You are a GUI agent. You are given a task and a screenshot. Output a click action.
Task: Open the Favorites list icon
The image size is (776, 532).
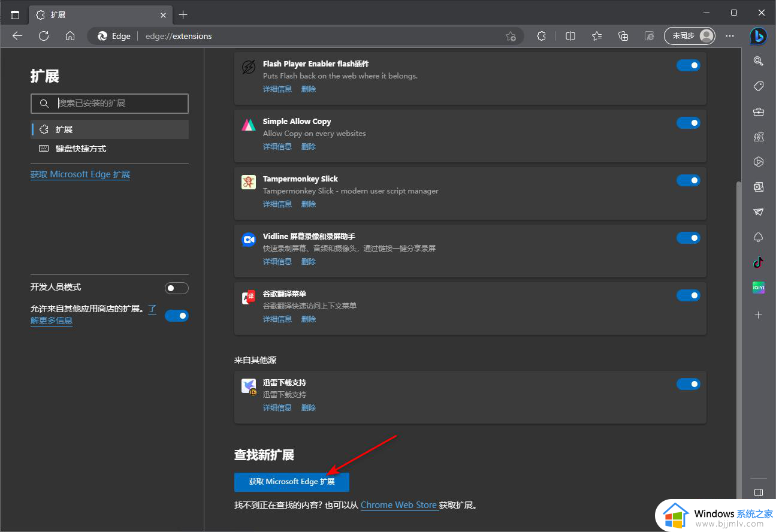pos(597,36)
